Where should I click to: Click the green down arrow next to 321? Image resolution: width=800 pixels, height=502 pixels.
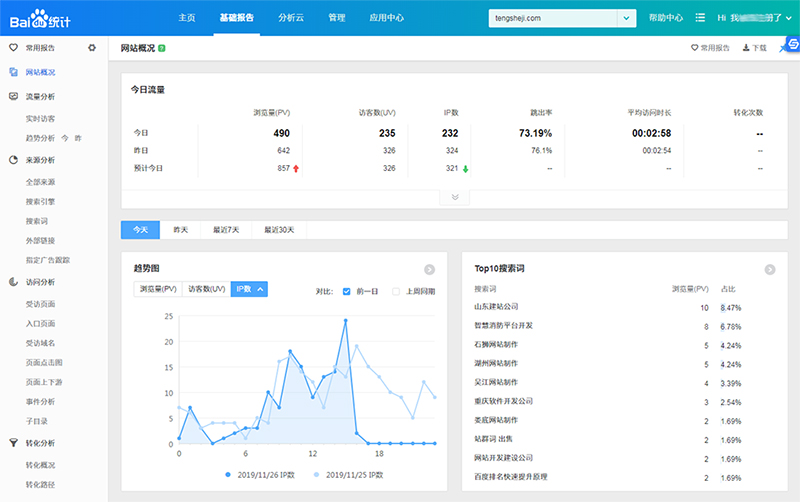click(x=465, y=169)
